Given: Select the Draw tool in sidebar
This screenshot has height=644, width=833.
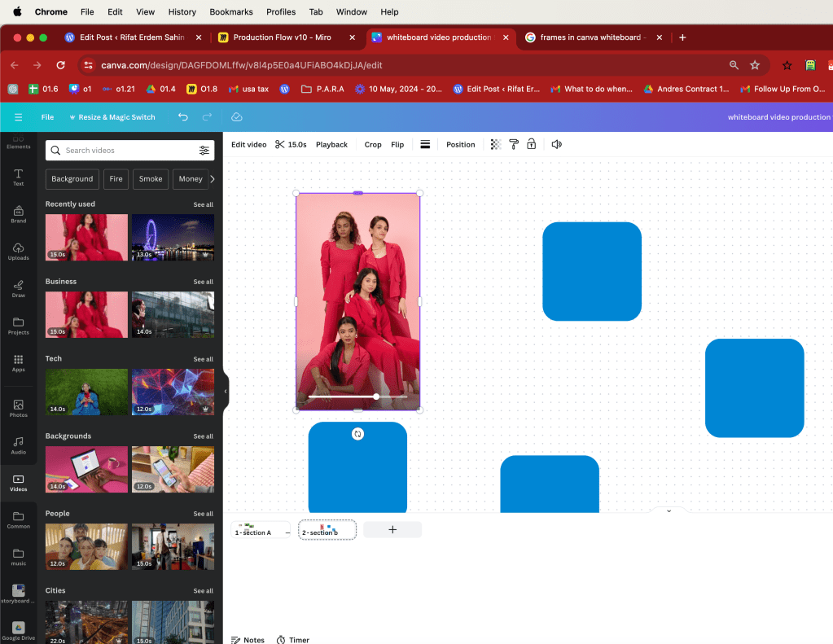Looking at the screenshot, I should click(18, 289).
